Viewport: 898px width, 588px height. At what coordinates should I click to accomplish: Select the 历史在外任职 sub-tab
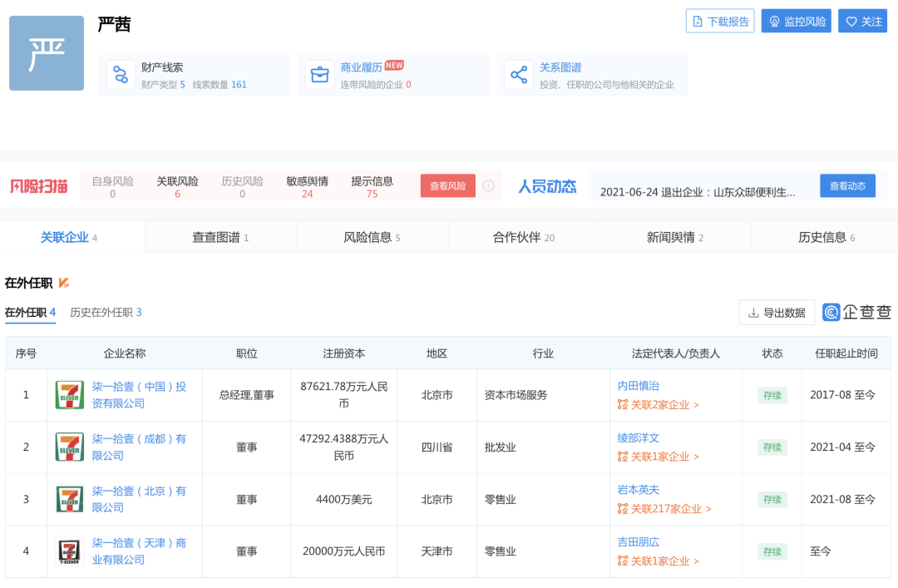106,313
